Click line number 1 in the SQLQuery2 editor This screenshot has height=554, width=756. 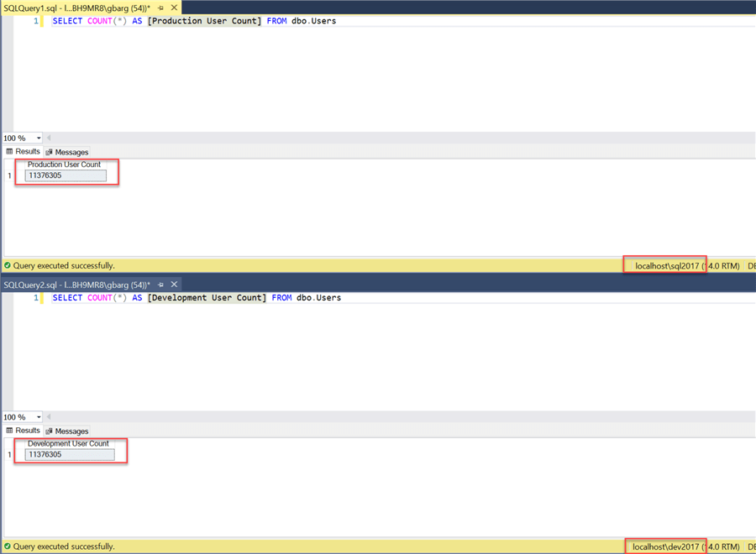pyautogui.click(x=36, y=298)
